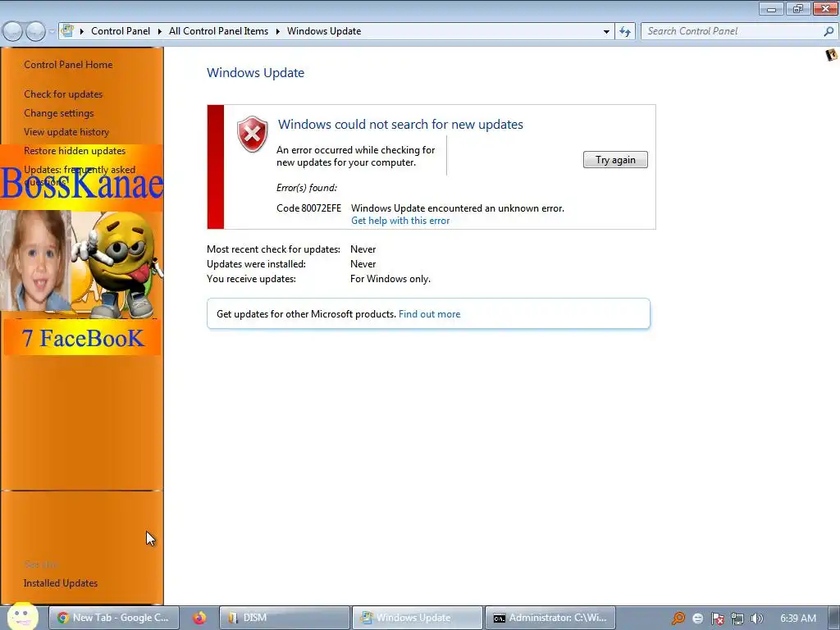Click the magnifier icon in search box

[829, 31]
